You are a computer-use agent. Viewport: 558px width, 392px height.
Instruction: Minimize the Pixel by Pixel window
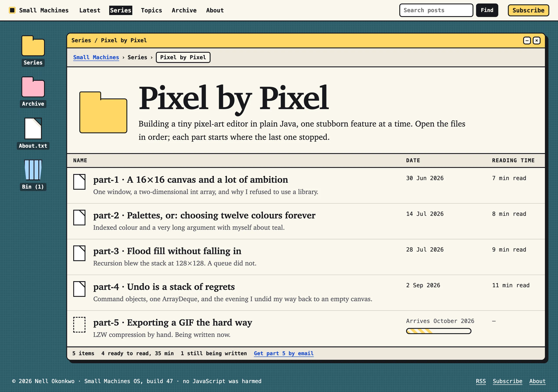(527, 40)
